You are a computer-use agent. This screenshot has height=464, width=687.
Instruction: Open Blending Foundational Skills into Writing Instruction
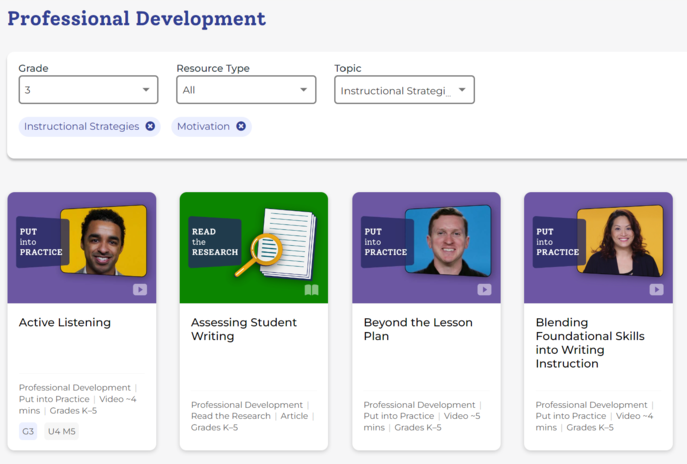click(x=590, y=343)
